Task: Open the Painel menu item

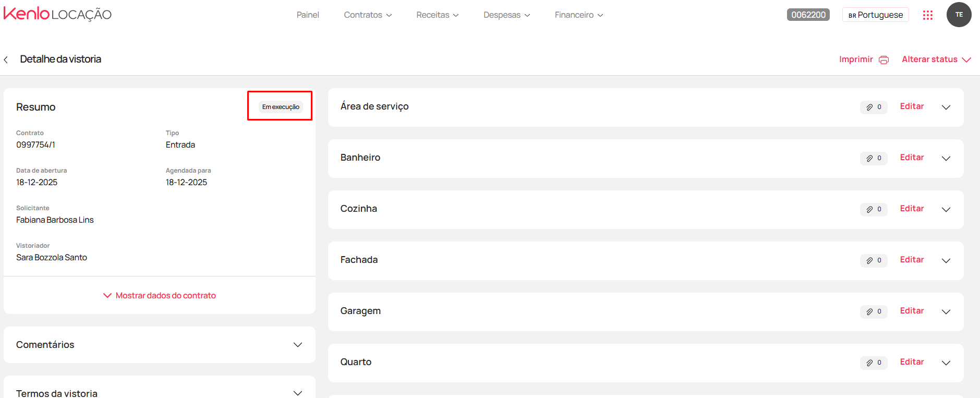Action: pos(308,15)
